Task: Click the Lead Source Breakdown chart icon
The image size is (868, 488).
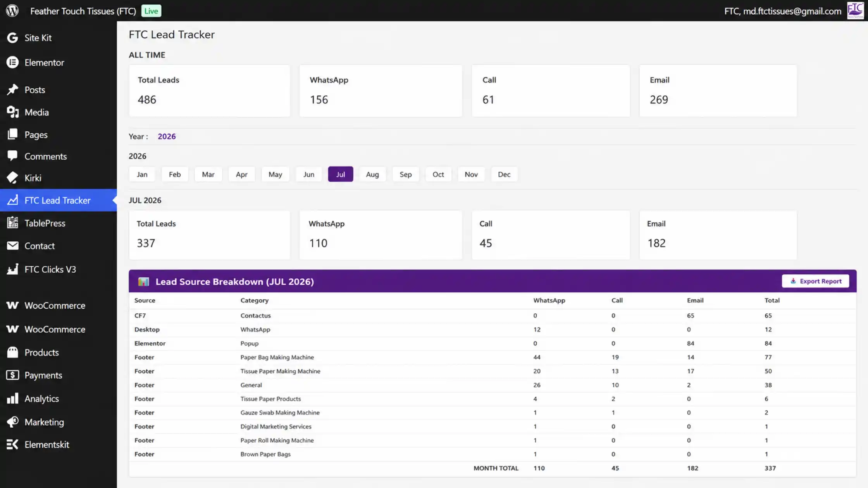Action: click(143, 282)
